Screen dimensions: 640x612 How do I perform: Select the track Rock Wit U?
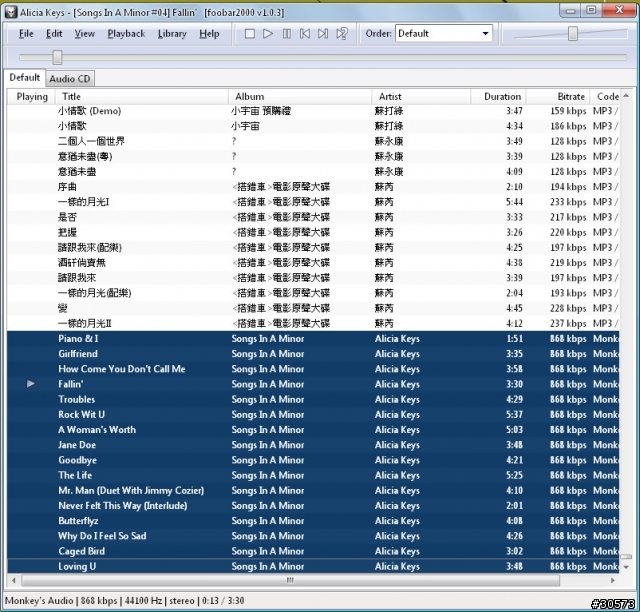313,414
